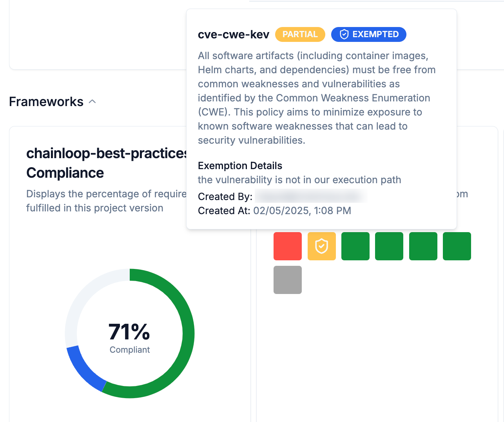Click the yellow PARTIAL status badge
The width and height of the screenshot is (504, 422).
tap(300, 34)
